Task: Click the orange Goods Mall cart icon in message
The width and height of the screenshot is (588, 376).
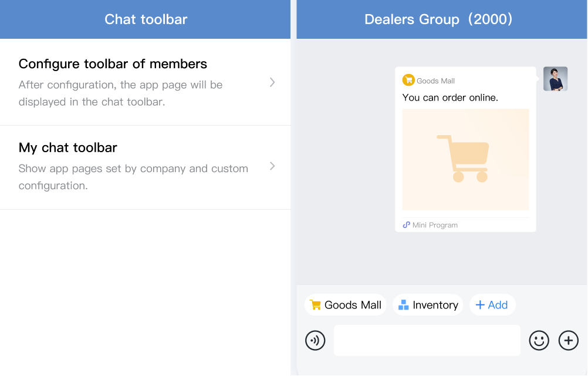Action: click(x=408, y=80)
